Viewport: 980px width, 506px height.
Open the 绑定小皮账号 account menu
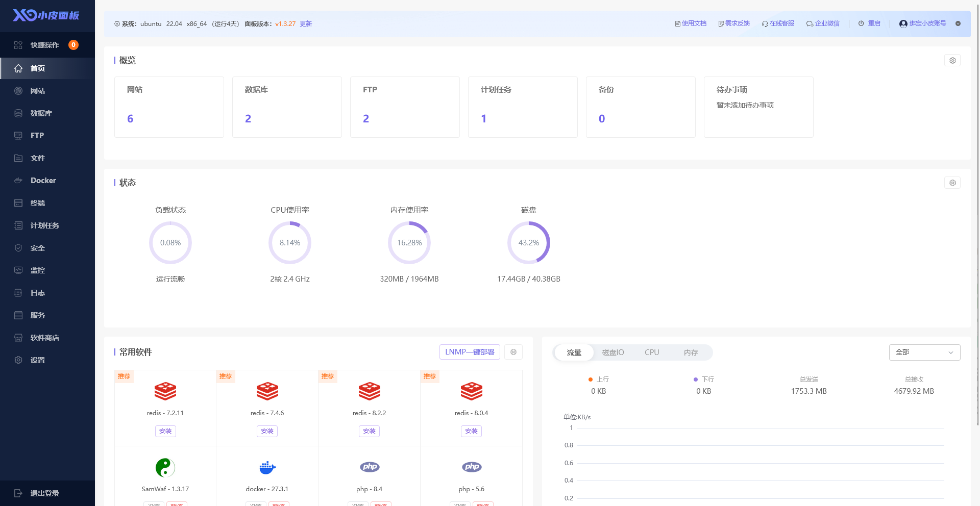(923, 23)
